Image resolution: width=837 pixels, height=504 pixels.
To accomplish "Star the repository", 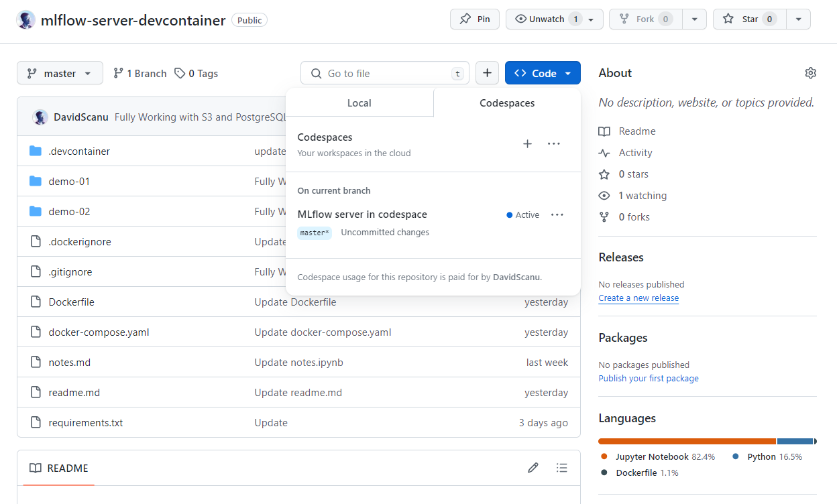I will point(749,19).
